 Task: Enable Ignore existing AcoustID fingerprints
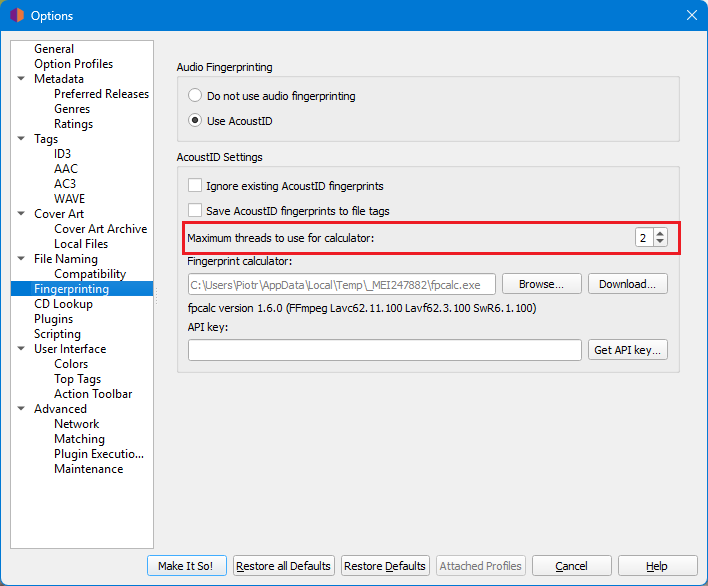click(195, 186)
